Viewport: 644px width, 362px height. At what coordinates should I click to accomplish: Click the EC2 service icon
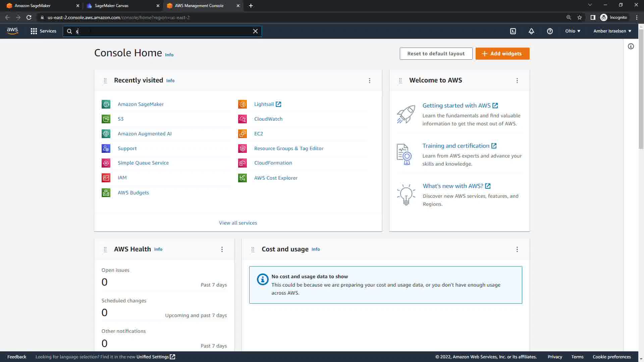click(x=243, y=134)
